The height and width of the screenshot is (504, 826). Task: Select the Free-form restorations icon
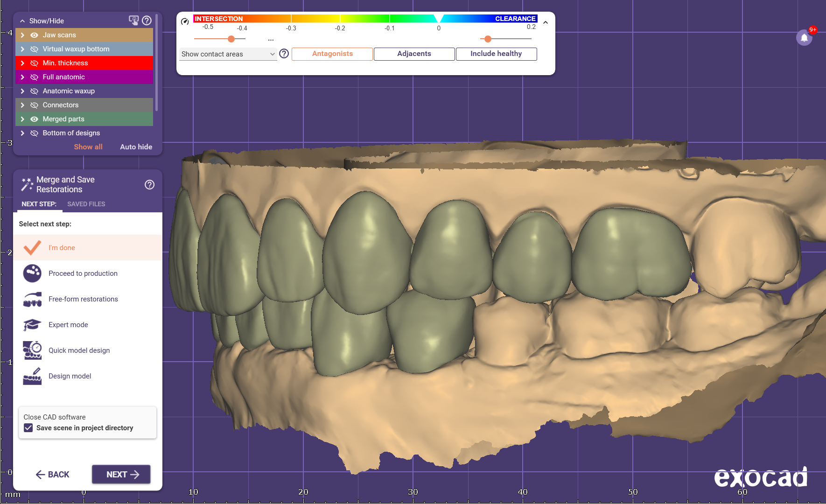pos(32,299)
